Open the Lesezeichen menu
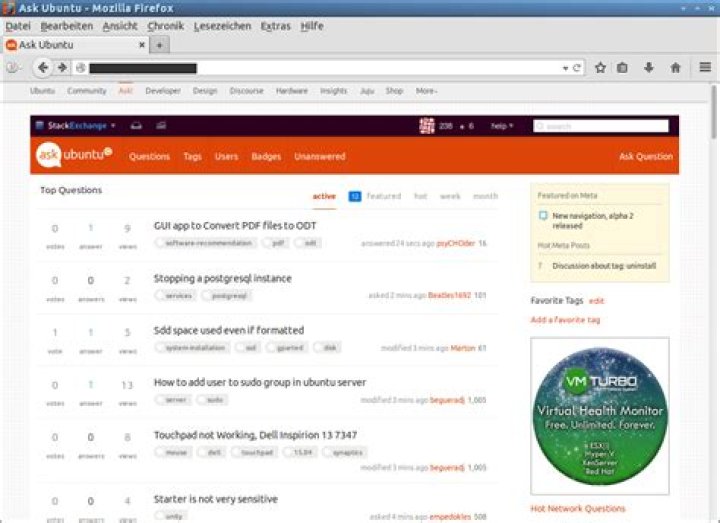 pyautogui.click(x=222, y=26)
